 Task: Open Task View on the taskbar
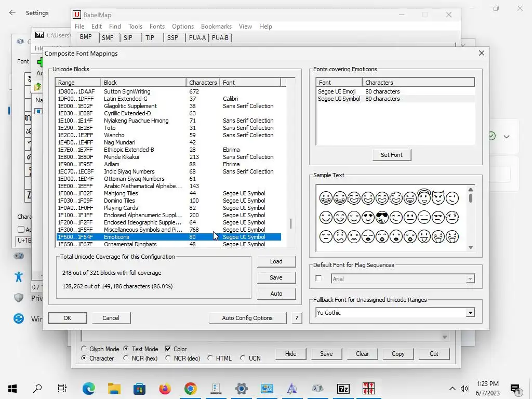pyautogui.click(x=62, y=389)
